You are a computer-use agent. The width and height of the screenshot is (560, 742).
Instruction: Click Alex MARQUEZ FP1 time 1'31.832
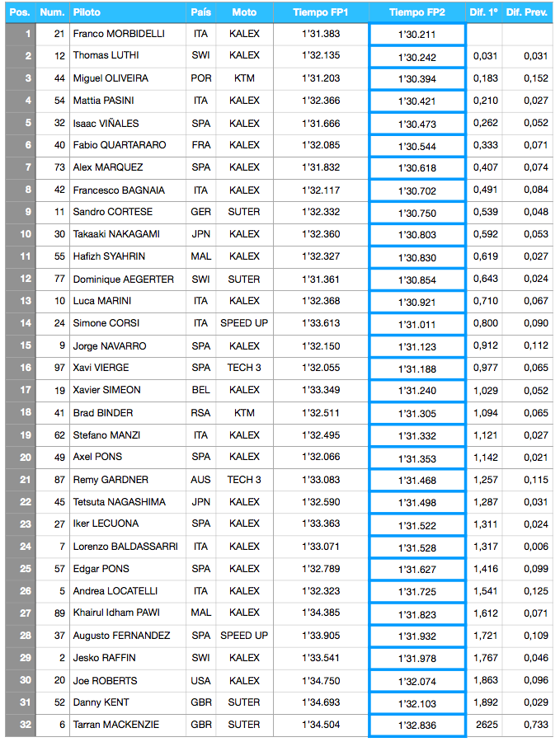click(x=321, y=167)
